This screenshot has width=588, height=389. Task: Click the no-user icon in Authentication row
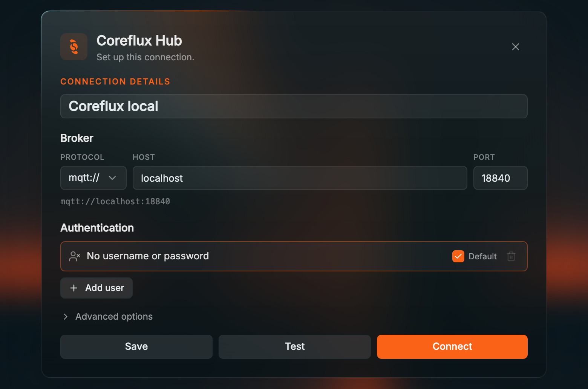click(x=75, y=256)
